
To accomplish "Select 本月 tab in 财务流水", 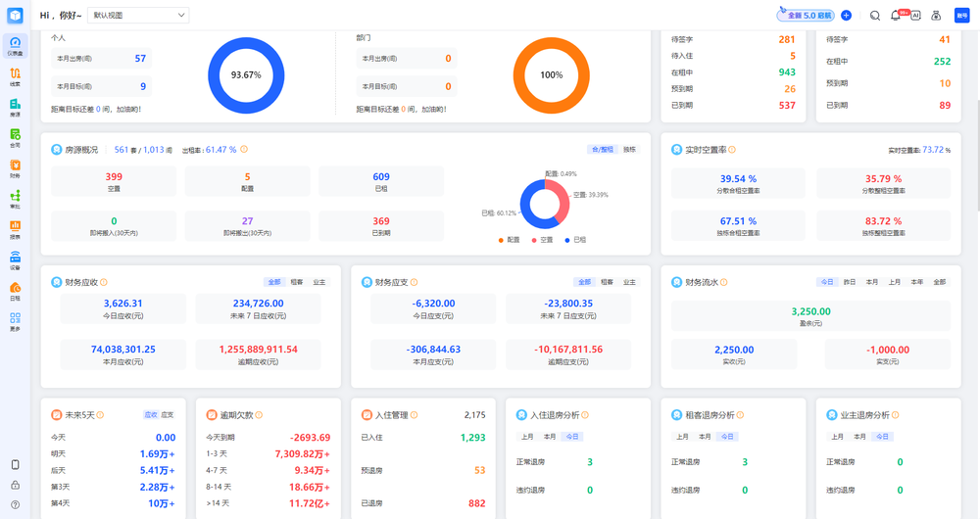I will (872, 282).
